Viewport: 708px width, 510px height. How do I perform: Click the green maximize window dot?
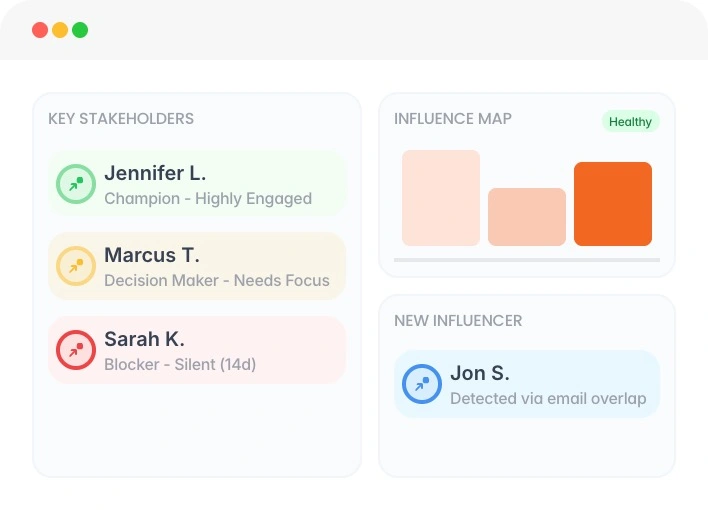point(80,30)
